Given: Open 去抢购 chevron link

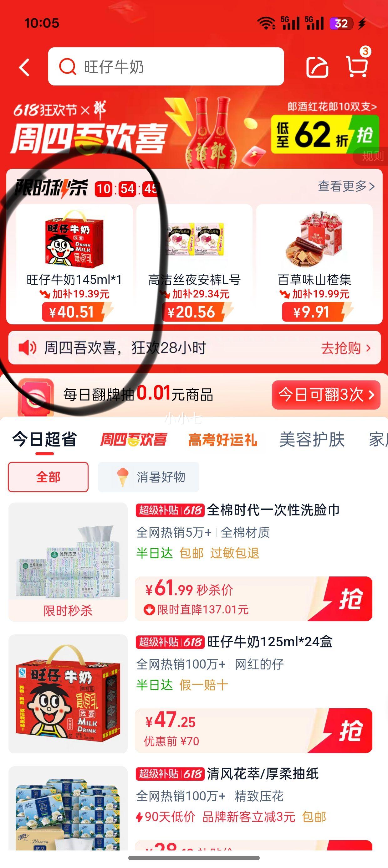Looking at the screenshot, I should 346,348.
